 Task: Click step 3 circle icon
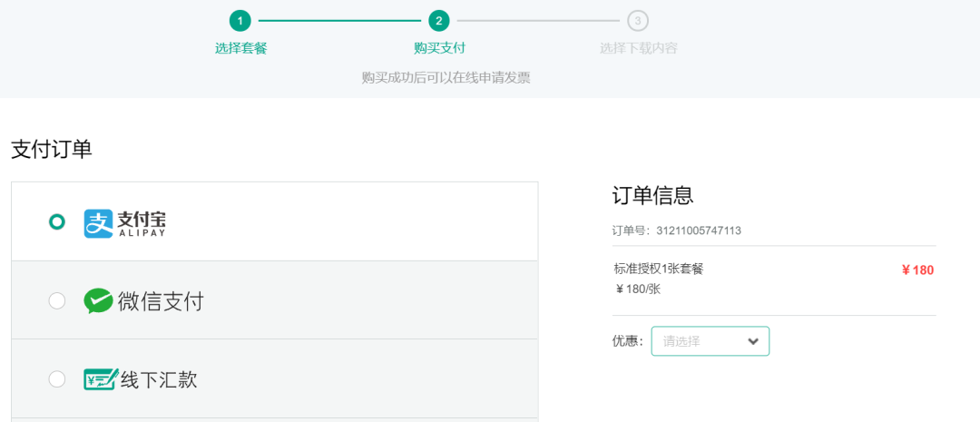point(638,21)
